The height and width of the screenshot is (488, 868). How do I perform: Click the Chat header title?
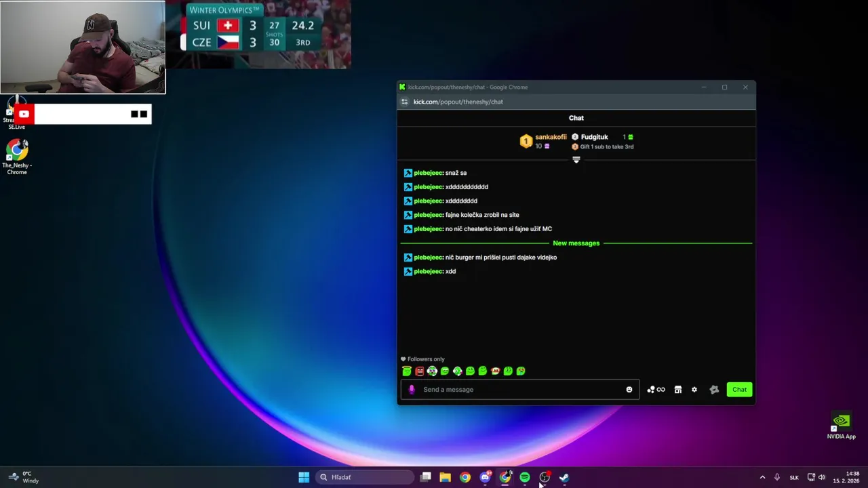pyautogui.click(x=576, y=118)
